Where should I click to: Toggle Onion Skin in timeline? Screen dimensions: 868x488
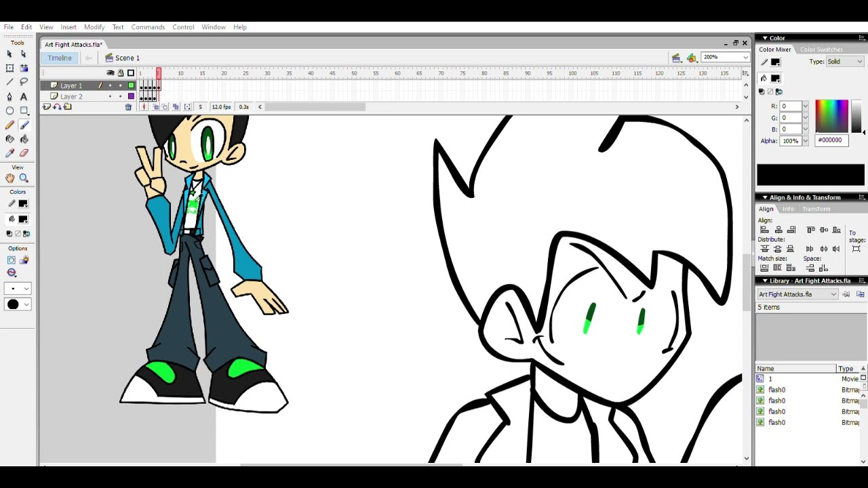[x=155, y=107]
